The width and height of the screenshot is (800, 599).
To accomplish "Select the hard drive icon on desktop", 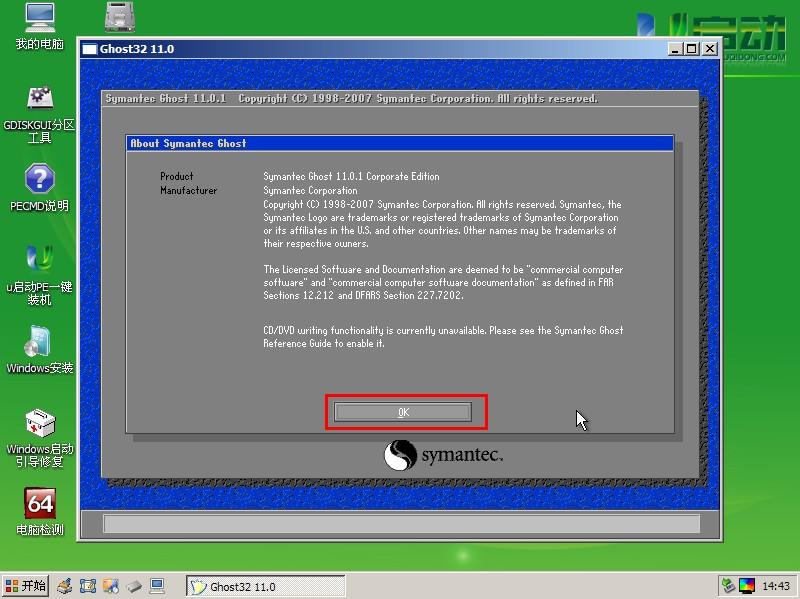I will click(x=121, y=17).
